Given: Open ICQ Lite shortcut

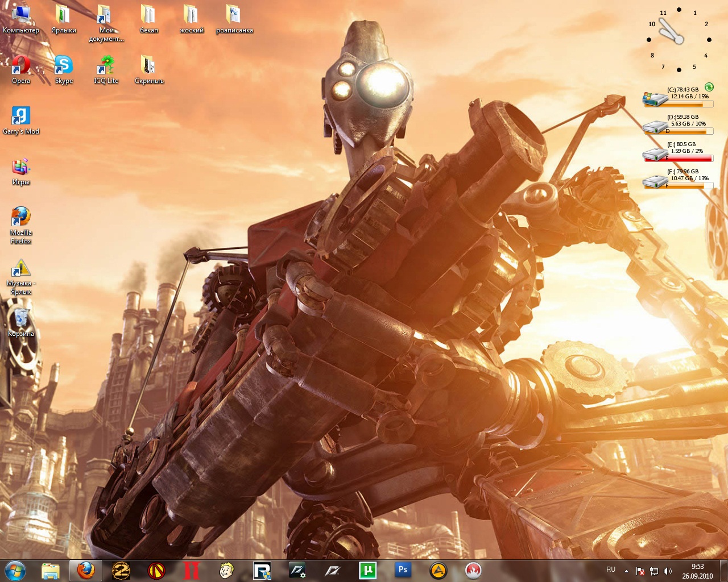Looking at the screenshot, I should (x=106, y=69).
